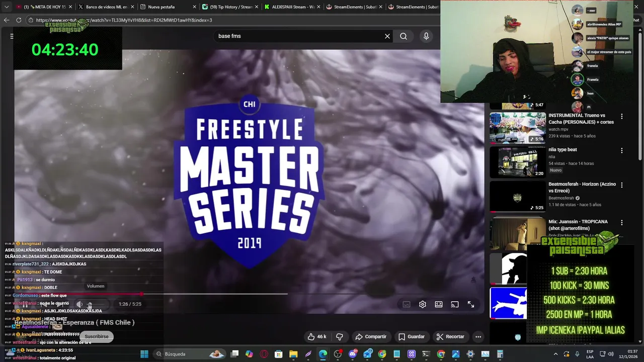The height and width of the screenshot is (362, 644).
Task: Open options menu for 'nlia type beat'
Action: pos(622,150)
